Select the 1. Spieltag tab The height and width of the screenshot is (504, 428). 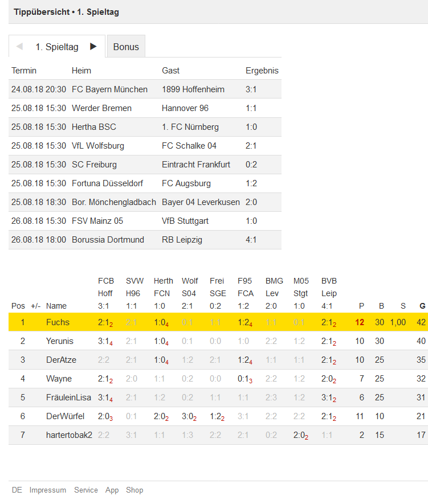pos(57,47)
